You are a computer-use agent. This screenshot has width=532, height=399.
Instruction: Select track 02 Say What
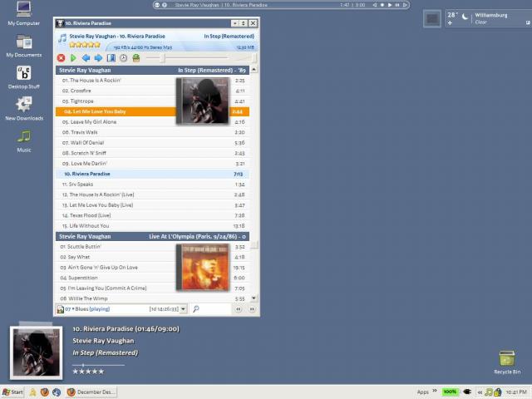pos(152,257)
